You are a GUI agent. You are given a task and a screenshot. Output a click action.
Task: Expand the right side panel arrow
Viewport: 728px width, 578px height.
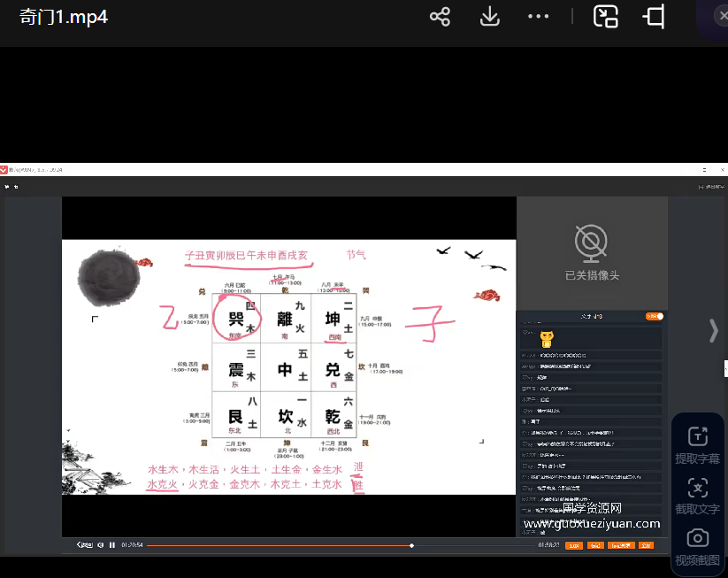[x=714, y=330]
